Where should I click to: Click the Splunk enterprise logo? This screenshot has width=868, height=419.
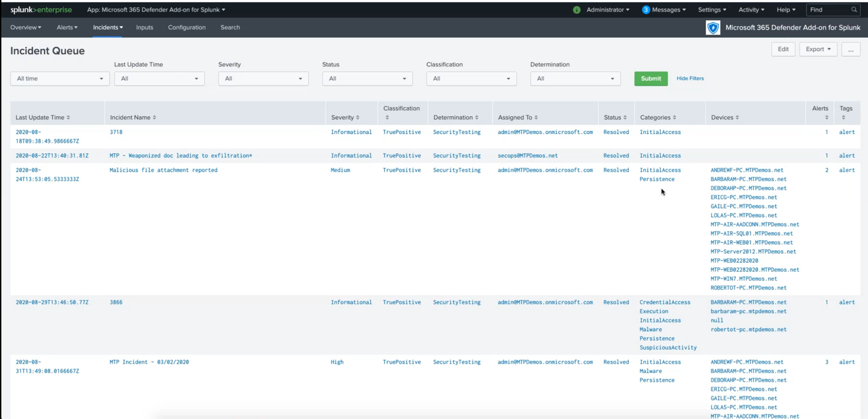tap(41, 9)
